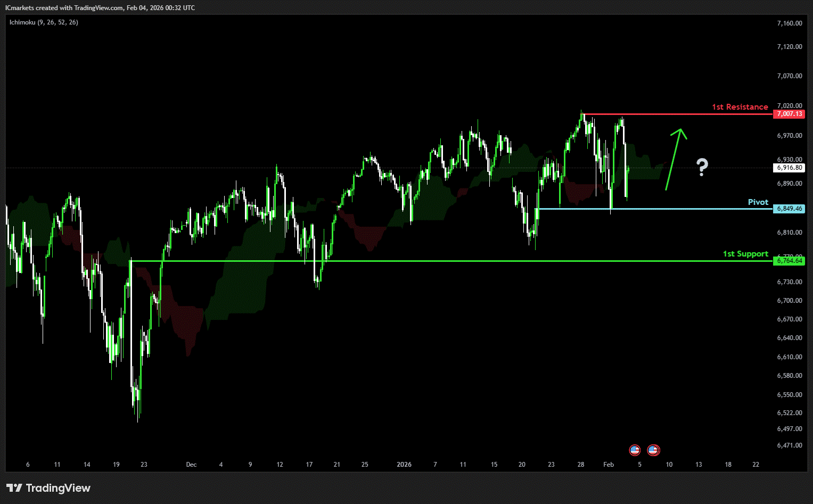Click the ICmarkets created with TradingView.com header text
This screenshot has width=813, height=504.
coord(100,8)
